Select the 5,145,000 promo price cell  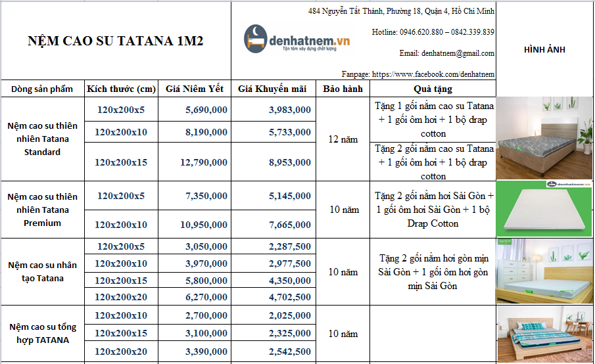tap(274, 196)
